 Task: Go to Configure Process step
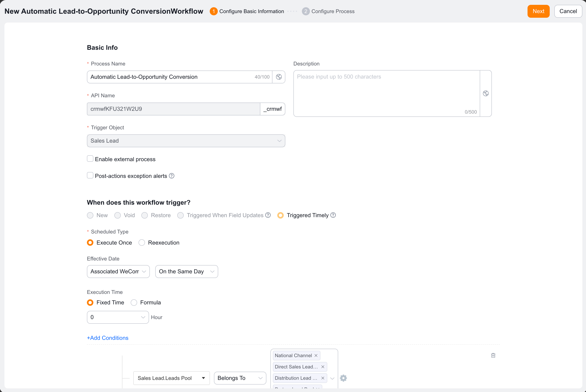pyautogui.click(x=328, y=11)
